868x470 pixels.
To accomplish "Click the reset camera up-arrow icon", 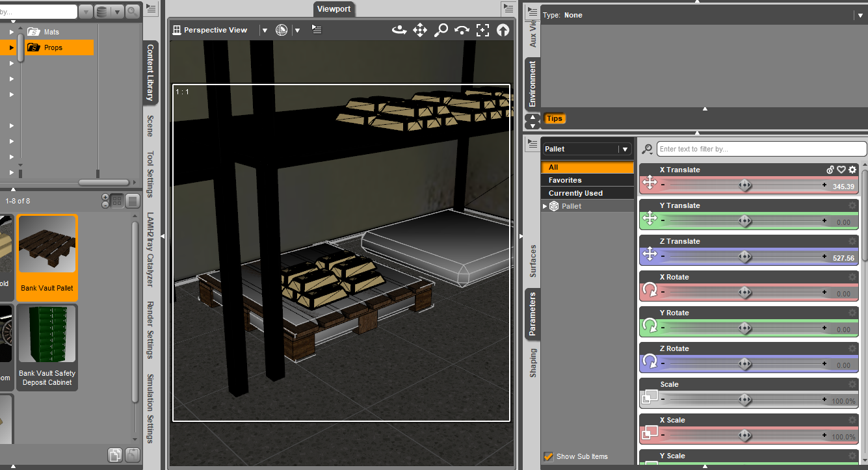I will [x=503, y=30].
